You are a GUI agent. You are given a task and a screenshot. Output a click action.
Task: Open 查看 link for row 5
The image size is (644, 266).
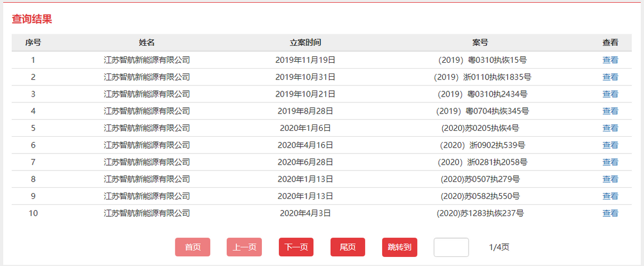pyautogui.click(x=610, y=128)
